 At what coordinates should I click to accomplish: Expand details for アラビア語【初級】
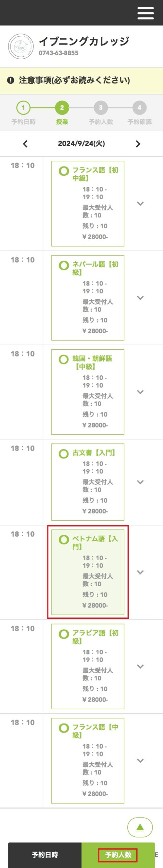tap(140, 666)
